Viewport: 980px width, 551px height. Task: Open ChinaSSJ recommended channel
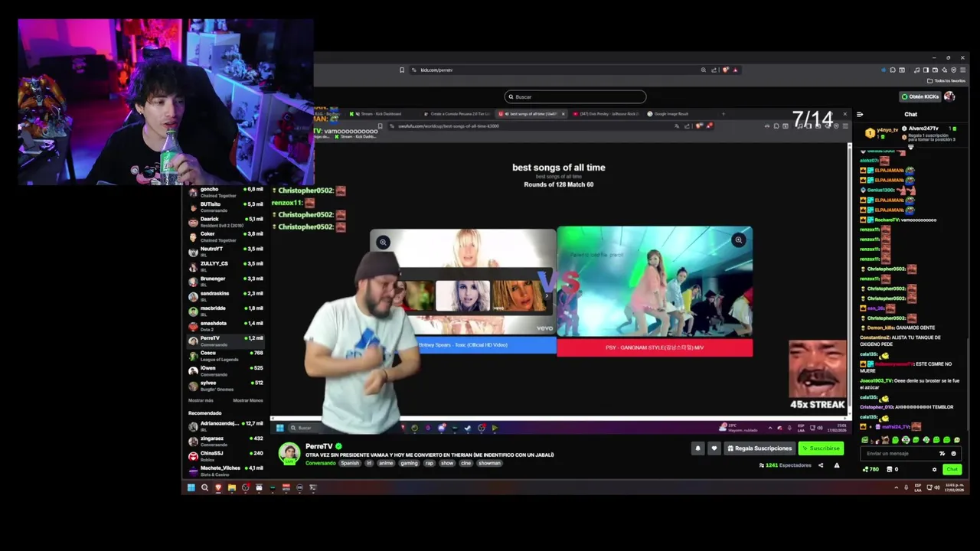[226, 456]
